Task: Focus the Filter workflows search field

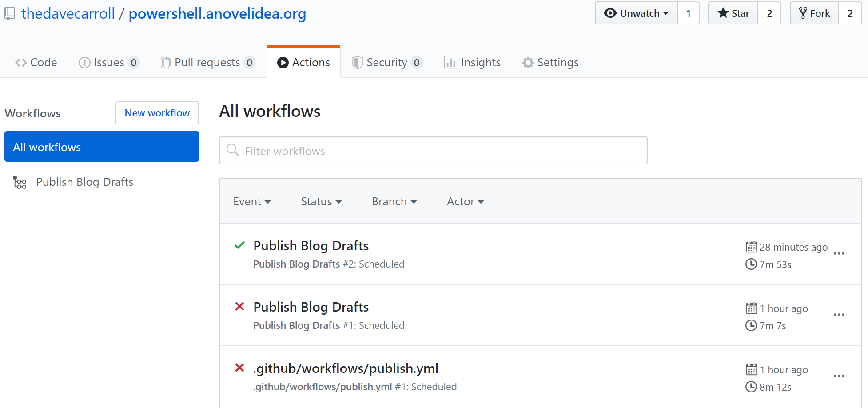Action: [x=440, y=151]
